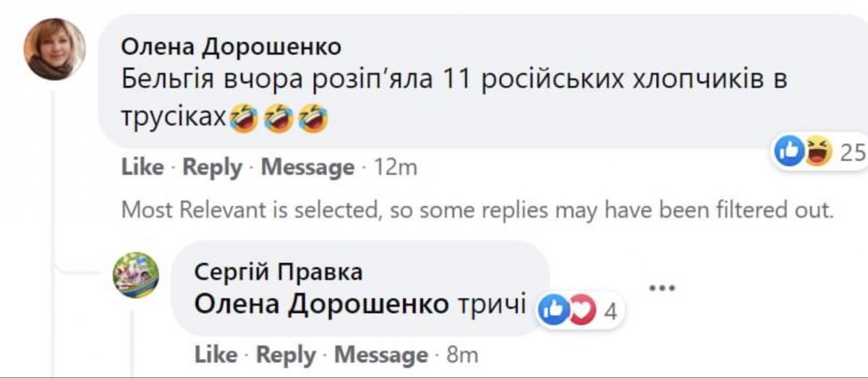This screenshot has height=378, width=868.
Task: Reply to Сергій Правка's reply
Action: point(286,355)
